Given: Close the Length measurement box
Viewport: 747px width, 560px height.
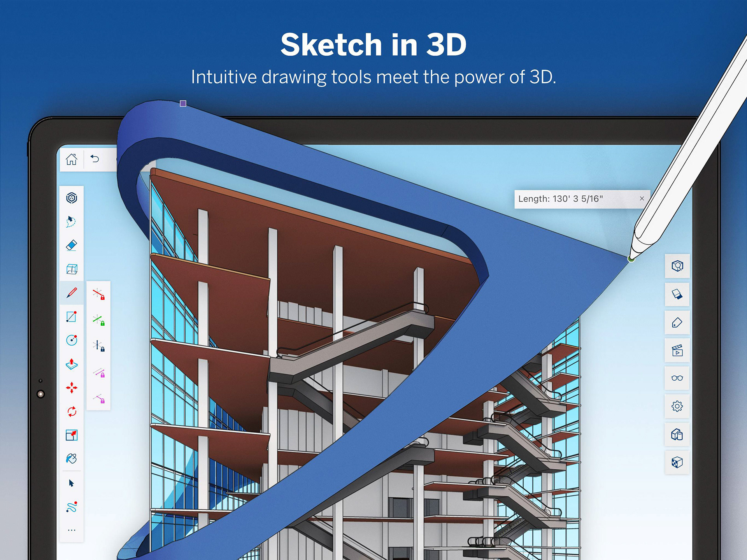Looking at the screenshot, I should coord(642,198).
